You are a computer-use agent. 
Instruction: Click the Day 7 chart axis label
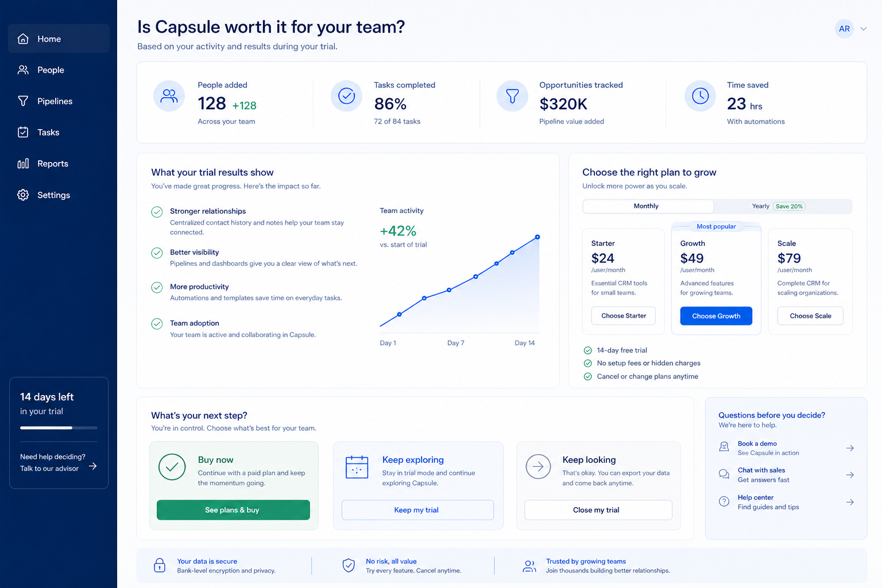[x=455, y=343]
